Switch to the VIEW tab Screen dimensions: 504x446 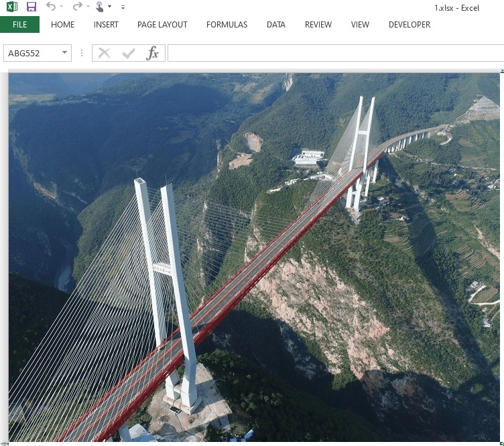point(360,25)
